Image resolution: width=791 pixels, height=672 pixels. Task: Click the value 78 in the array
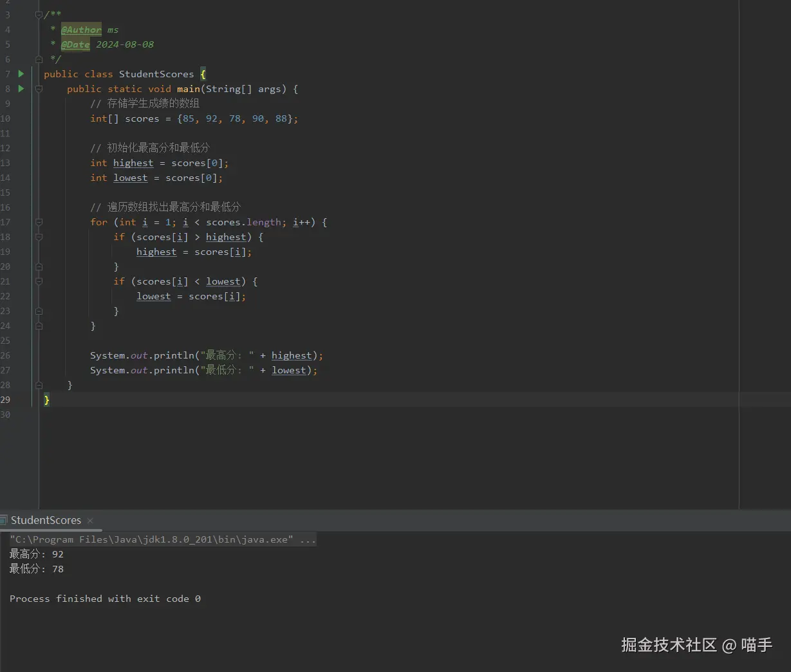235,118
